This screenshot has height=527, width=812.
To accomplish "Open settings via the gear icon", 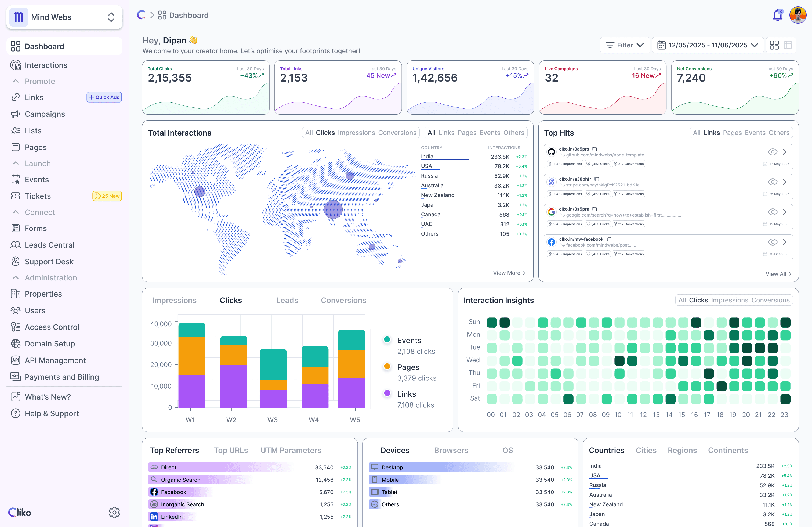I will point(114,512).
